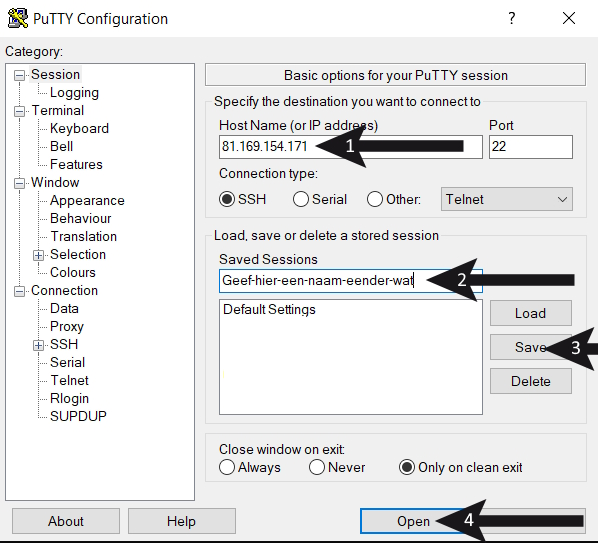
Task: Expand the Selection tree node
Action: (38, 255)
